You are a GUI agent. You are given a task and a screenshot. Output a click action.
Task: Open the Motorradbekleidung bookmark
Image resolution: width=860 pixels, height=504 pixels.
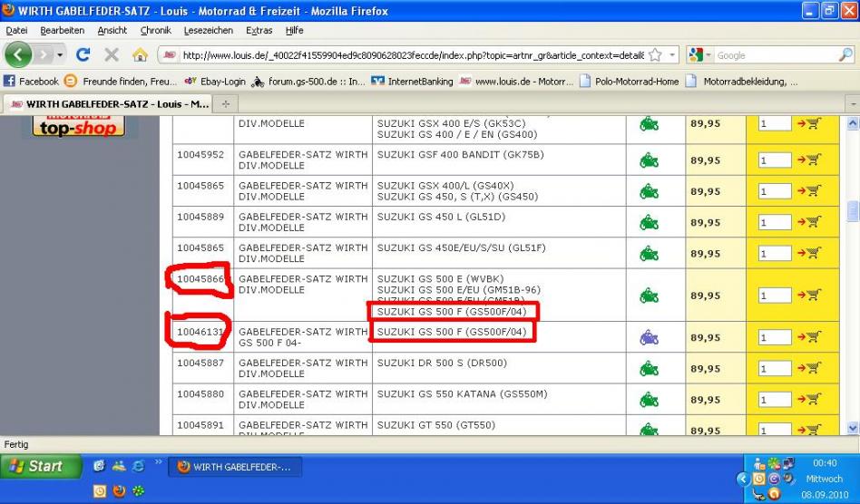742,81
